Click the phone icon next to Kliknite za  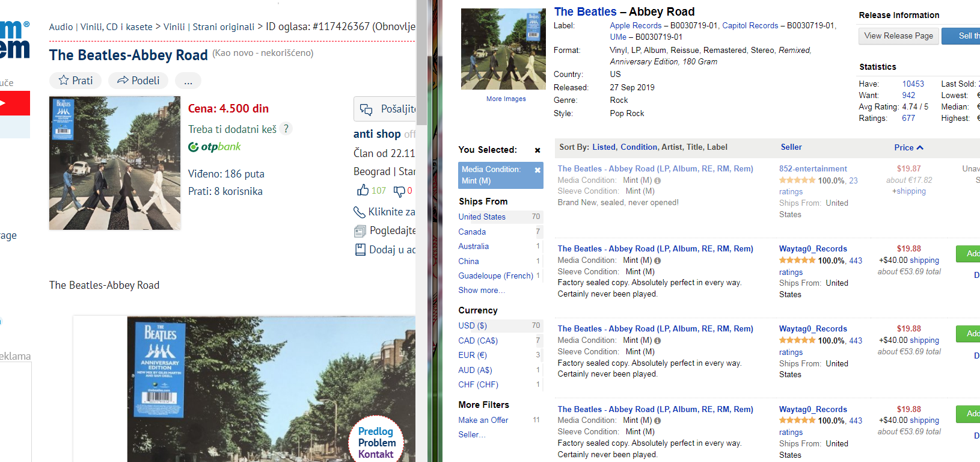click(359, 212)
